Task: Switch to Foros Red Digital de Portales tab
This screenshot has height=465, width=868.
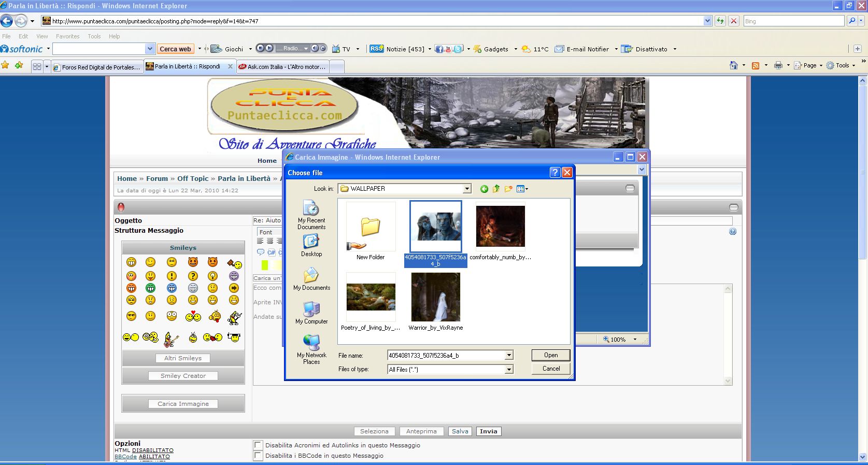Action: (x=96, y=67)
